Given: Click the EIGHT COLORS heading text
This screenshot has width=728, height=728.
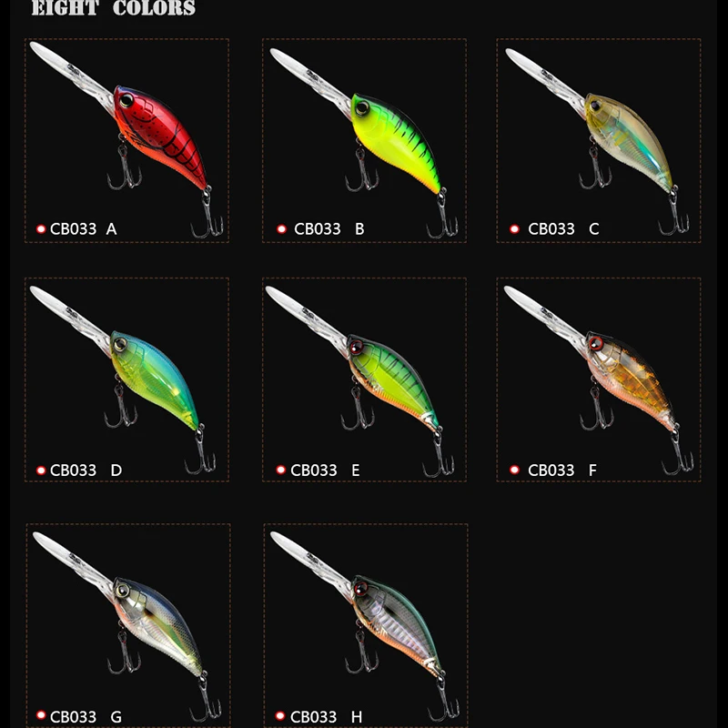Looking at the screenshot, I should [114, 8].
